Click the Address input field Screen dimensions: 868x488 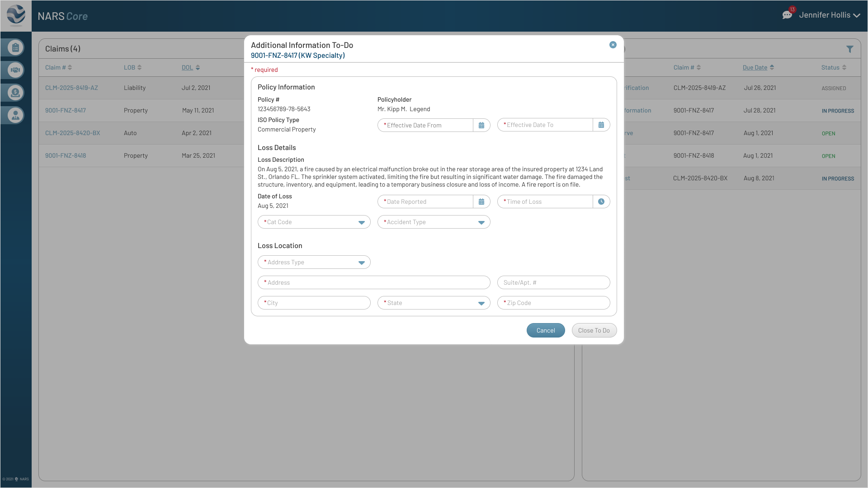point(374,282)
